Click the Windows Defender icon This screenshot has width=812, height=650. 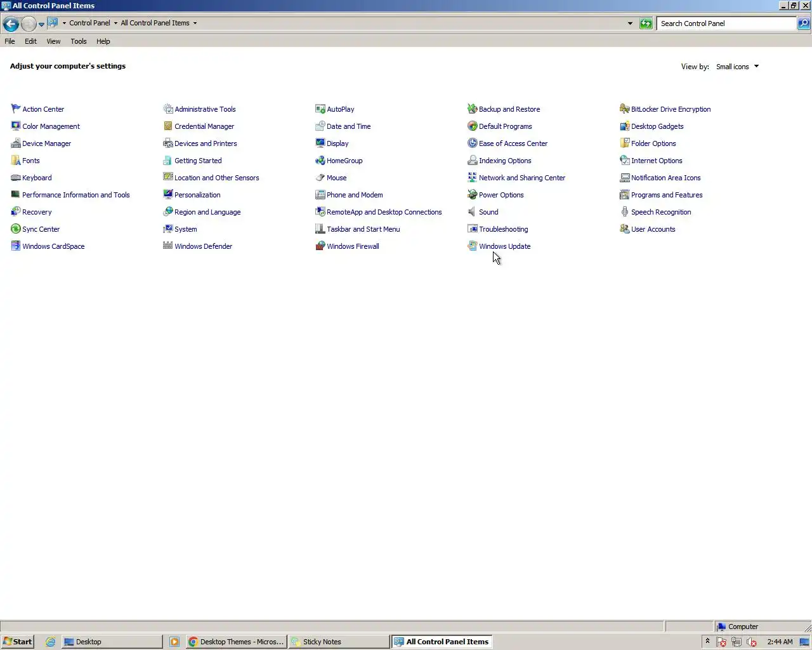click(x=168, y=246)
